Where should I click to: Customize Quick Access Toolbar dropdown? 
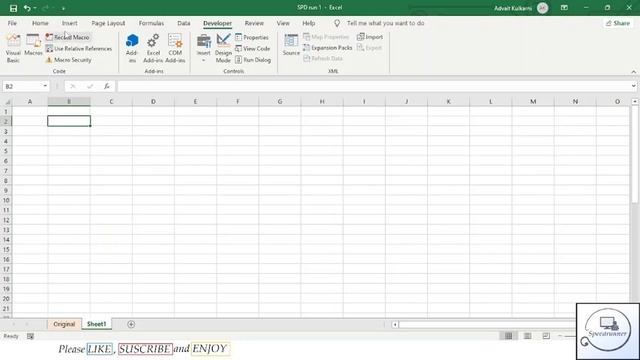point(63,8)
